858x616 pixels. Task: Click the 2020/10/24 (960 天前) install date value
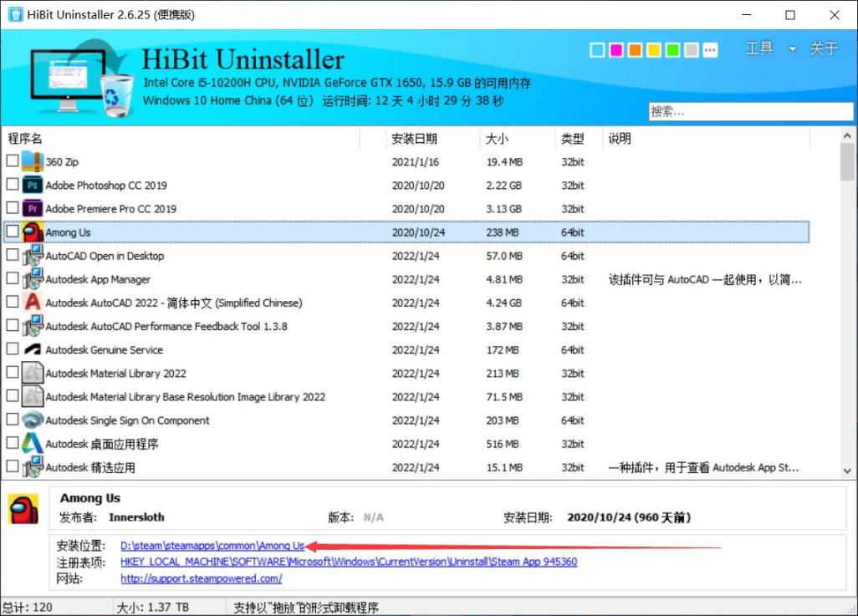(629, 517)
